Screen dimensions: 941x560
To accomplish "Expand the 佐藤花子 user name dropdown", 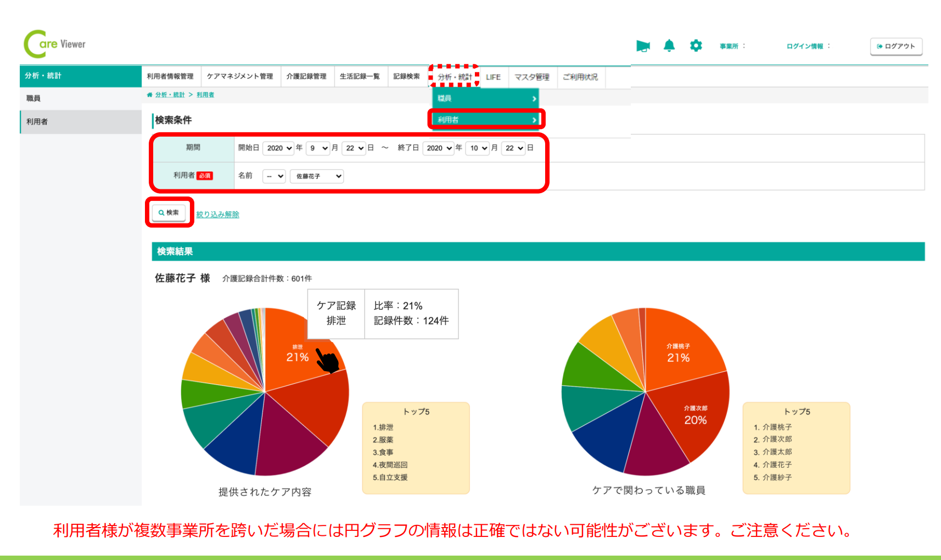I will pyautogui.click(x=317, y=176).
